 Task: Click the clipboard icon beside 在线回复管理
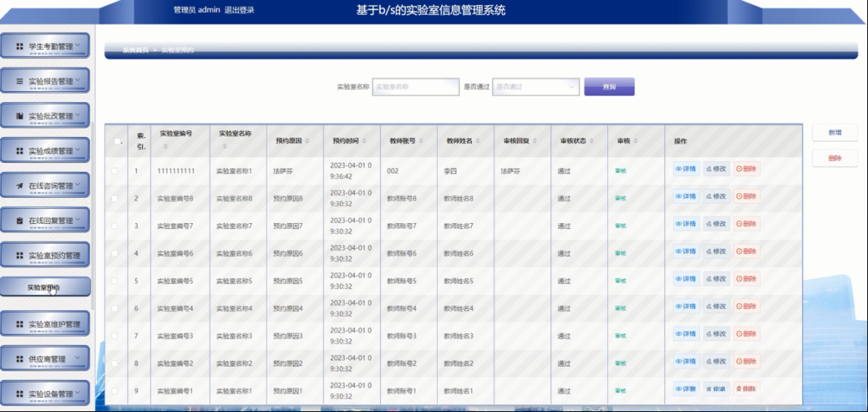(x=19, y=221)
